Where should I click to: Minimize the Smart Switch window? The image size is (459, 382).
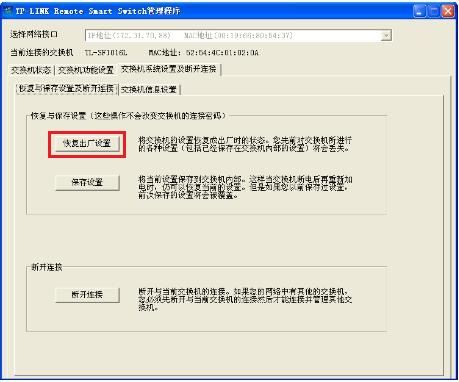(x=419, y=11)
